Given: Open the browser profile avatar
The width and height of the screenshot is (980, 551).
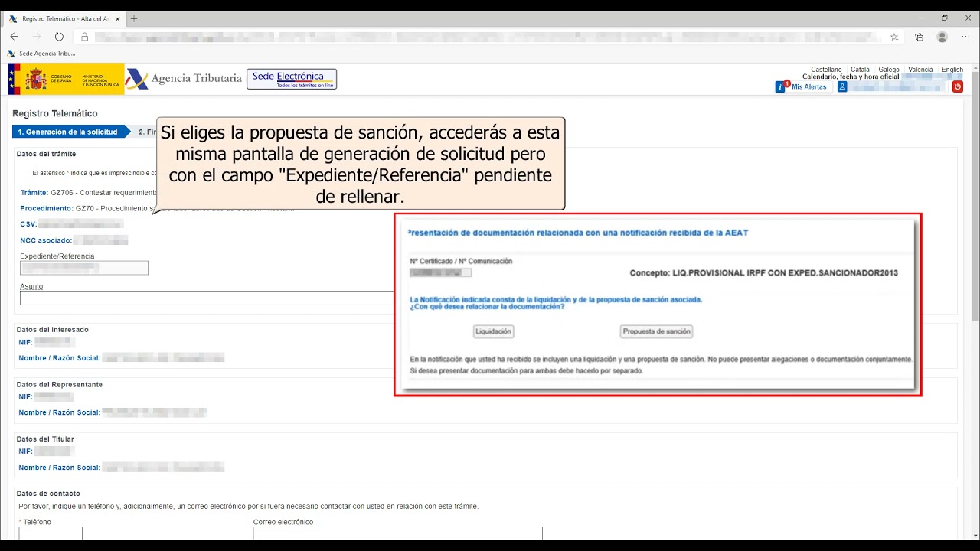Looking at the screenshot, I should point(942,37).
